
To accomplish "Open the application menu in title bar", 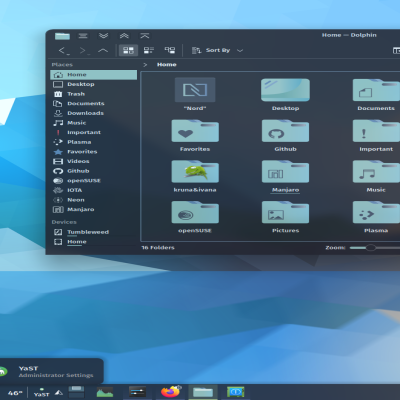I will [83, 36].
